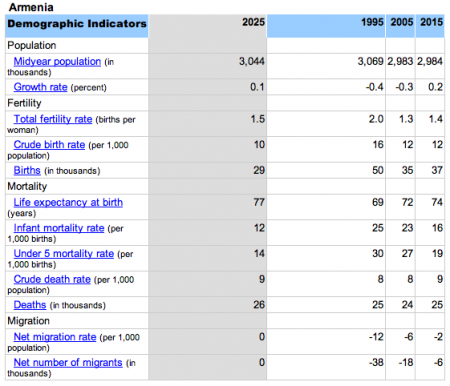This screenshot has width=450, height=386.
Task: Click the Armenia title text
Action: [x=31, y=7]
